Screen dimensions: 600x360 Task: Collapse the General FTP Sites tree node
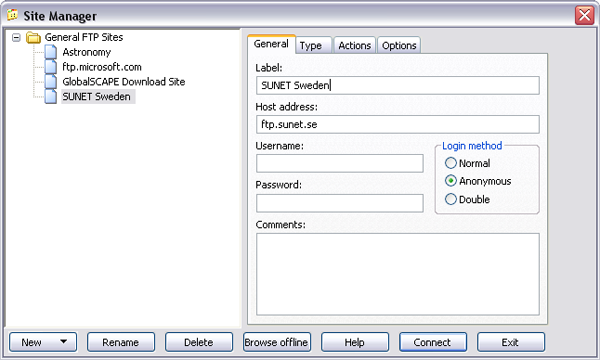16,37
